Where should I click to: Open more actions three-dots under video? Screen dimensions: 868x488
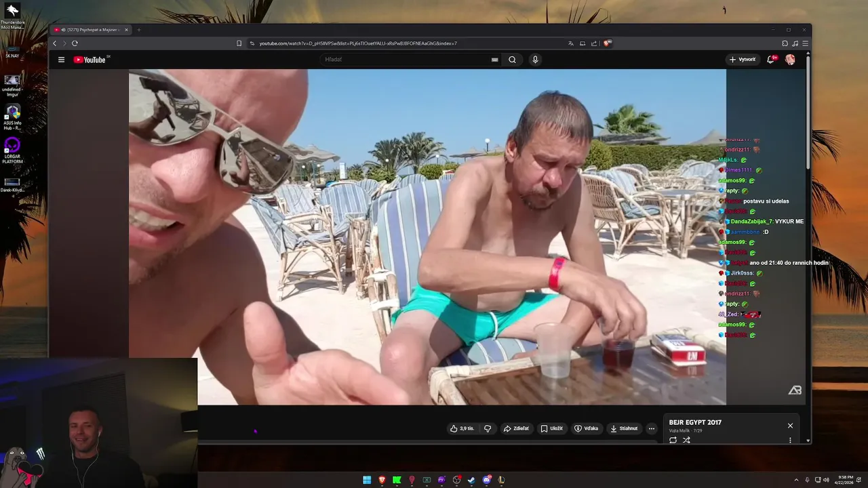(652, 428)
